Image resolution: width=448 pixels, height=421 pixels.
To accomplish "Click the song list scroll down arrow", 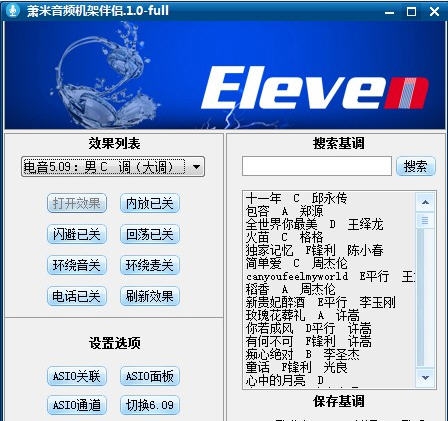I will [x=425, y=377].
